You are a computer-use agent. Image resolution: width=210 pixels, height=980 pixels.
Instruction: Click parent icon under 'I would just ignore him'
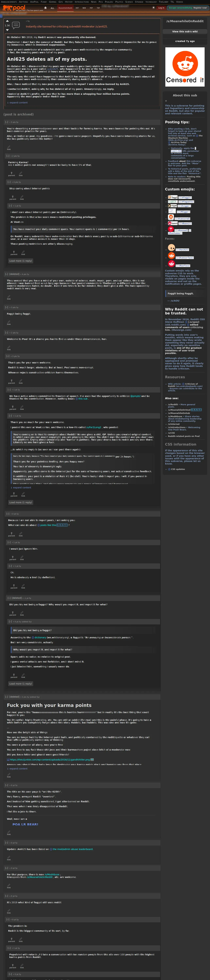click(13, 558)
